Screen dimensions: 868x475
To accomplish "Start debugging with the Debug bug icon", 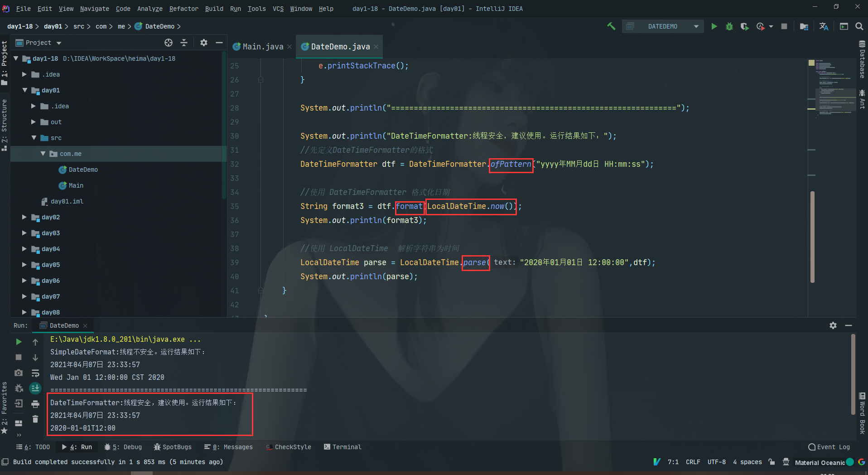I will tap(729, 26).
